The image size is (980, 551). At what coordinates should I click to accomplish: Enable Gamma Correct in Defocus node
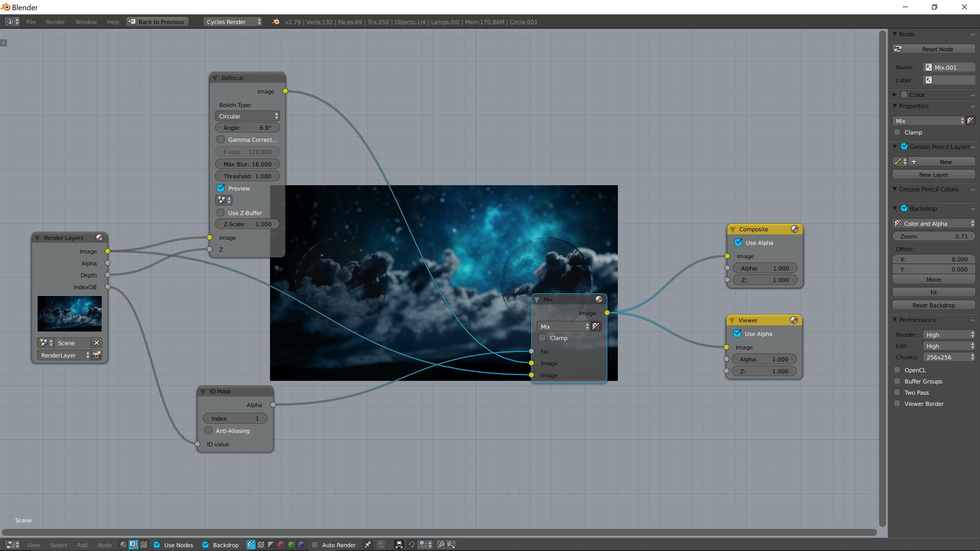221,140
